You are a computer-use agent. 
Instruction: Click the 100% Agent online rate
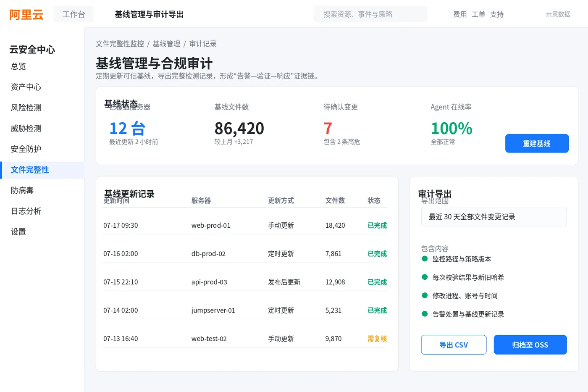[x=451, y=128]
